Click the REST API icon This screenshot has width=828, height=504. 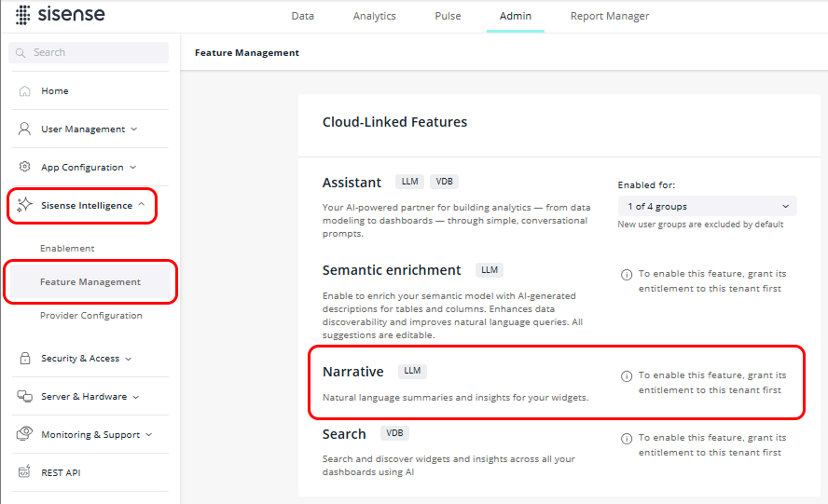(x=24, y=471)
